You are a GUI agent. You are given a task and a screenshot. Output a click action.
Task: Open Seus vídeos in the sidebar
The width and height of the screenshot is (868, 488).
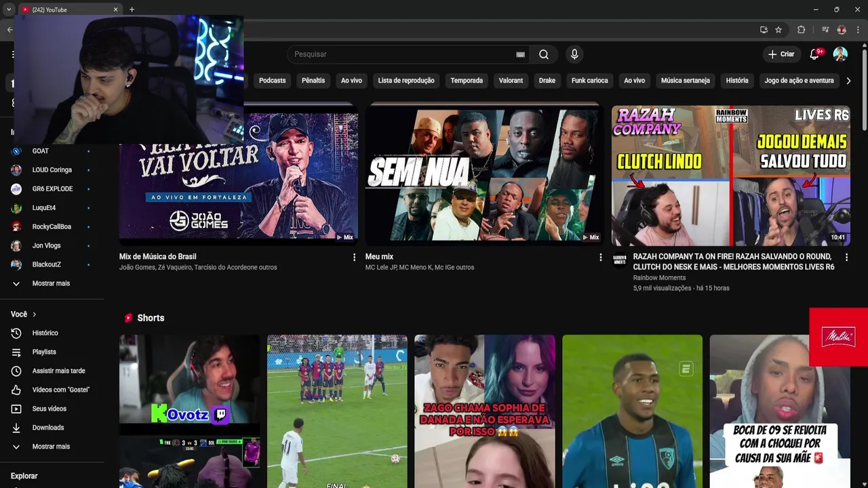click(x=51, y=409)
